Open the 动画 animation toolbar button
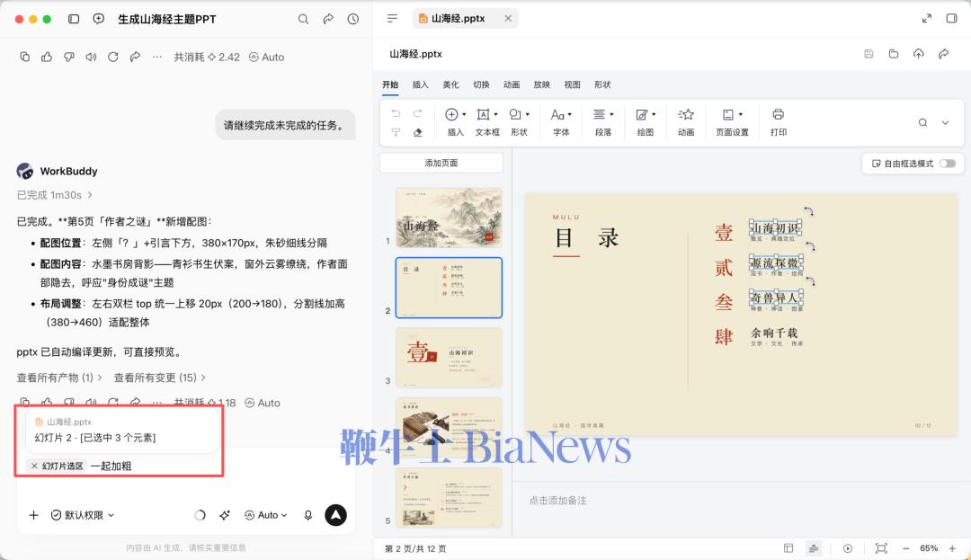The image size is (971, 560). click(685, 122)
